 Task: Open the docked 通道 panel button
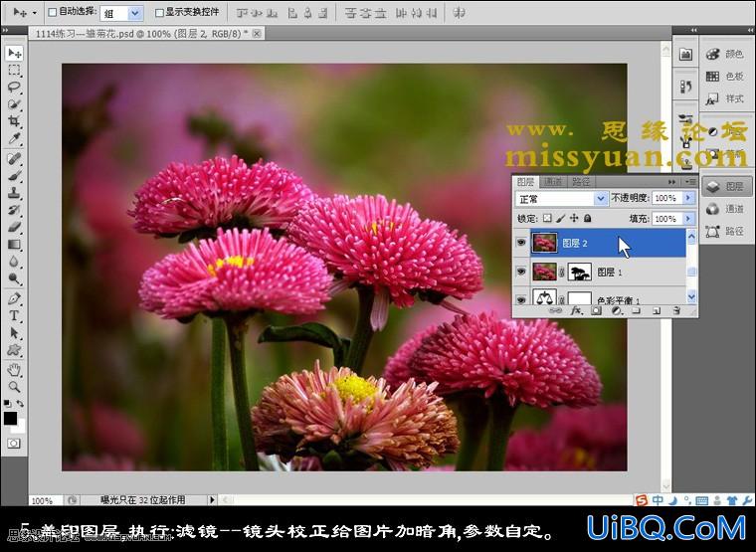point(724,209)
